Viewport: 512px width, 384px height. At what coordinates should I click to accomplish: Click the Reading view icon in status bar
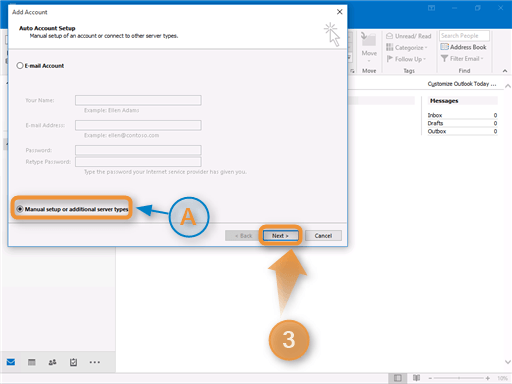coord(416,378)
